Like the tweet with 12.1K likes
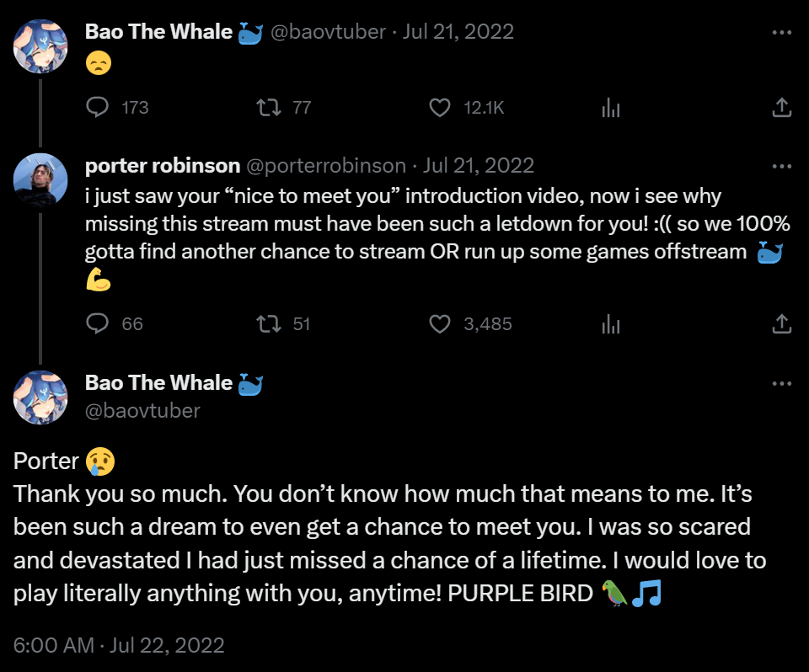 point(441,107)
